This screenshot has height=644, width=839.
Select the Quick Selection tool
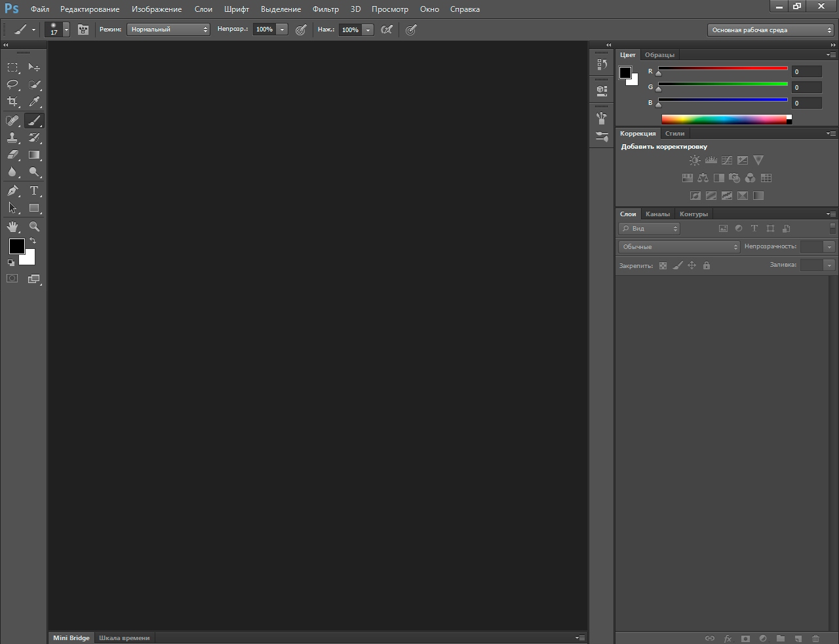[x=34, y=84]
